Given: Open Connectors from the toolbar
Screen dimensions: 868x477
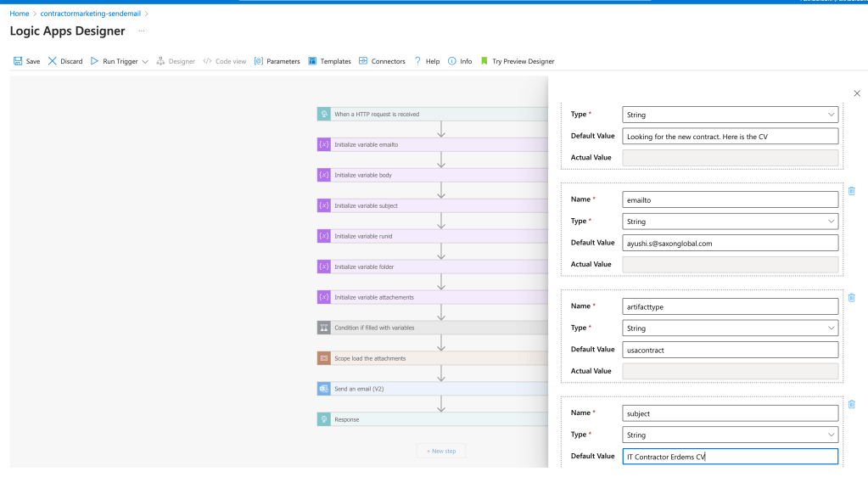Looking at the screenshot, I should pyautogui.click(x=382, y=61).
